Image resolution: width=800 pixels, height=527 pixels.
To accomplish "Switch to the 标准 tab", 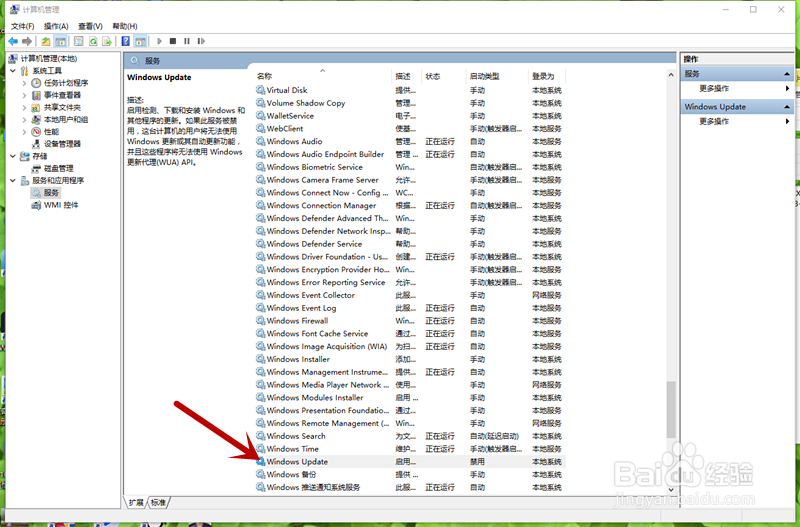I will pos(159,503).
